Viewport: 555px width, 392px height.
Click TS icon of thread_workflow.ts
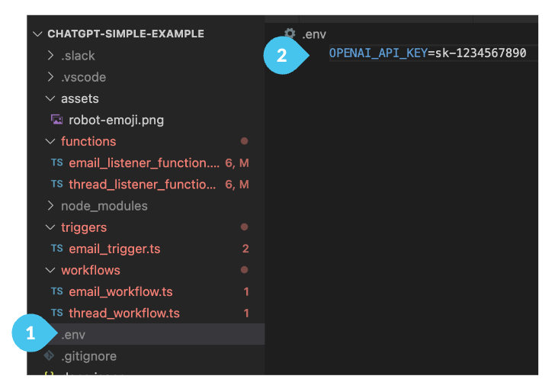[57, 313]
